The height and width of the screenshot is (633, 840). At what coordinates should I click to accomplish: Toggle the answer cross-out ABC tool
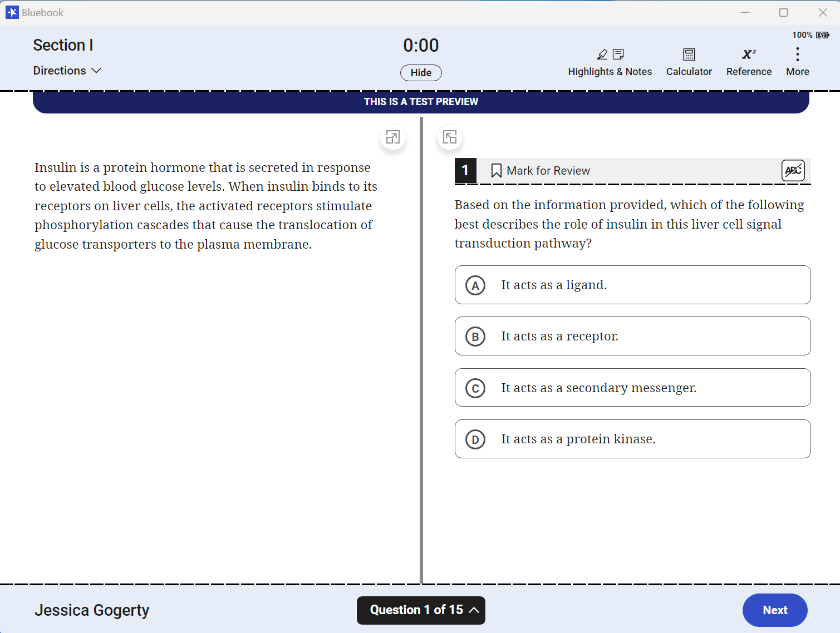pos(793,170)
